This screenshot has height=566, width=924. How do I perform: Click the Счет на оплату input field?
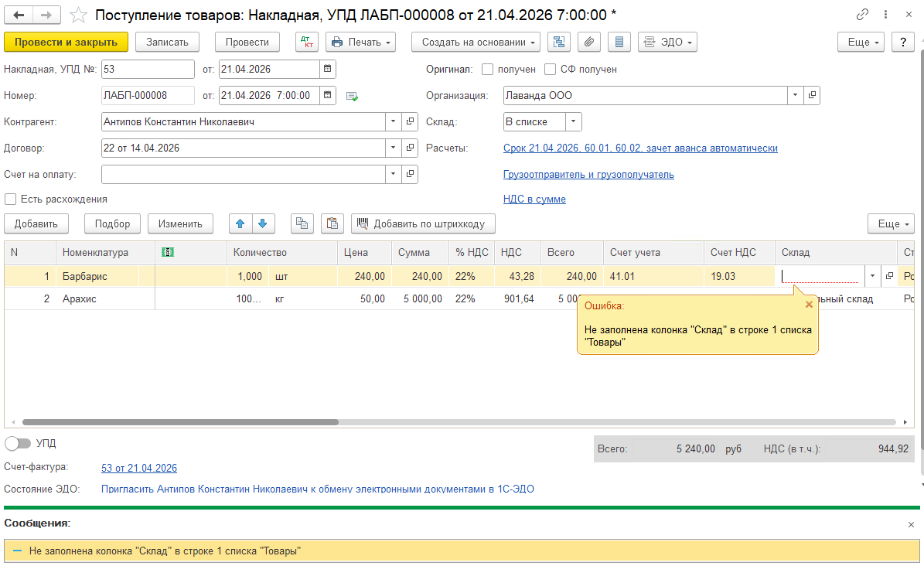[x=244, y=174]
